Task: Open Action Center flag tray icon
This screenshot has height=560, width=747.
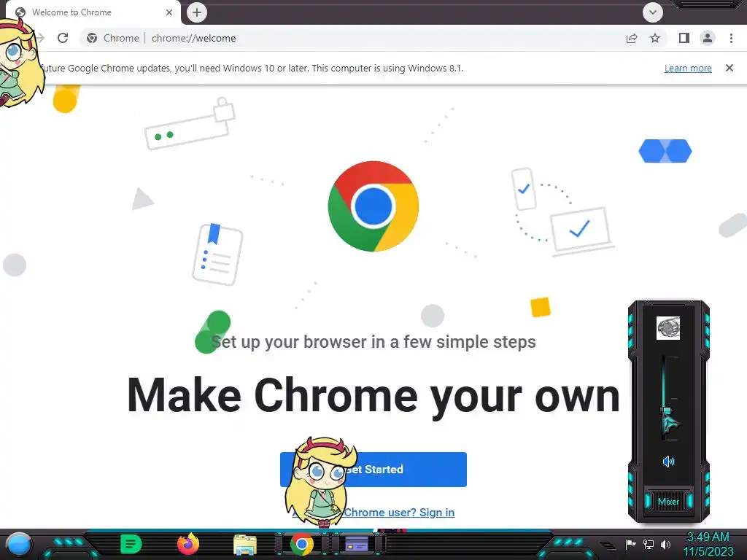Action: tap(631, 544)
